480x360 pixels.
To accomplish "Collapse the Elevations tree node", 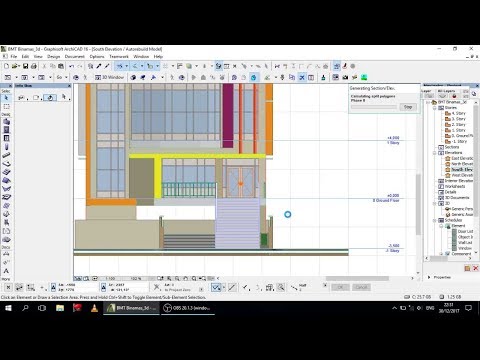I will [435, 153].
